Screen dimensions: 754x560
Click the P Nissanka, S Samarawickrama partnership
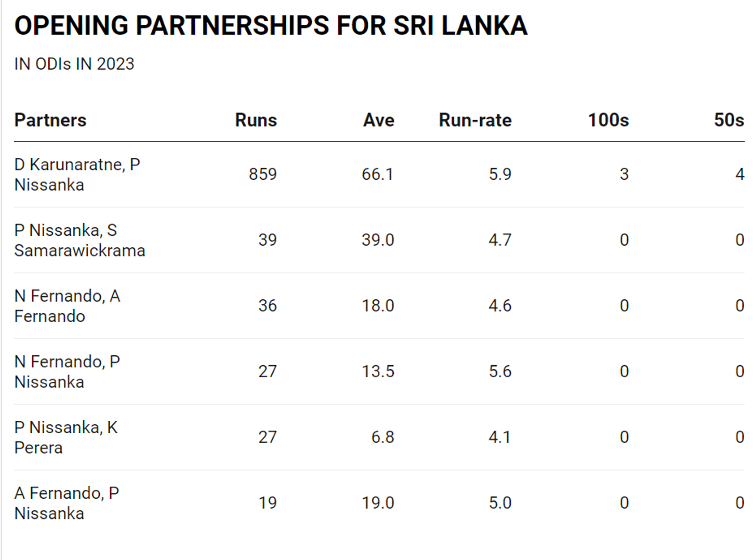point(80,240)
